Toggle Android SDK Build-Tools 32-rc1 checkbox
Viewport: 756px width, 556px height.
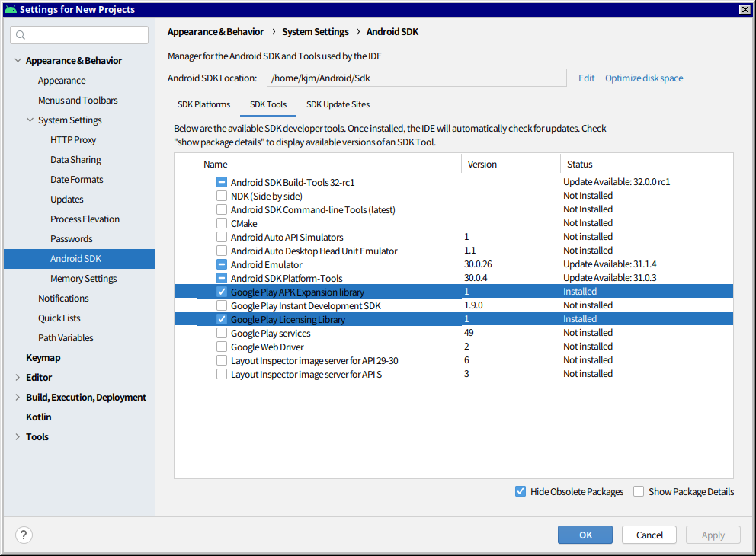pos(222,182)
